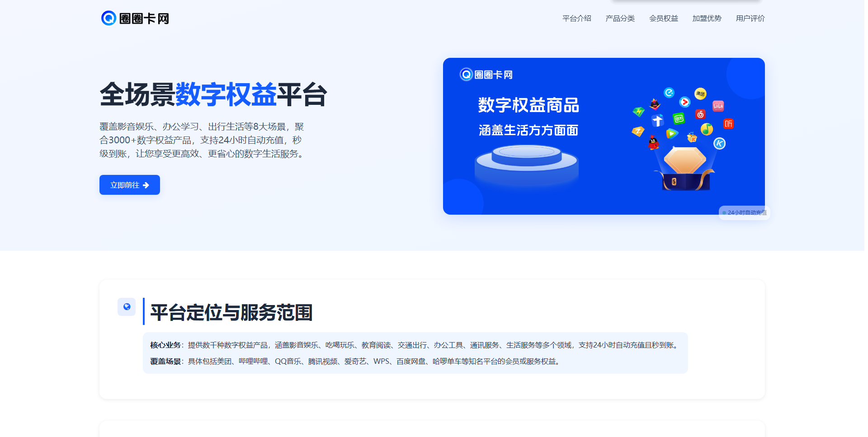Click the globe icon beside 平台定位与服务范围
The height and width of the screenshot is (437, 868).
(x=127, y=307)
